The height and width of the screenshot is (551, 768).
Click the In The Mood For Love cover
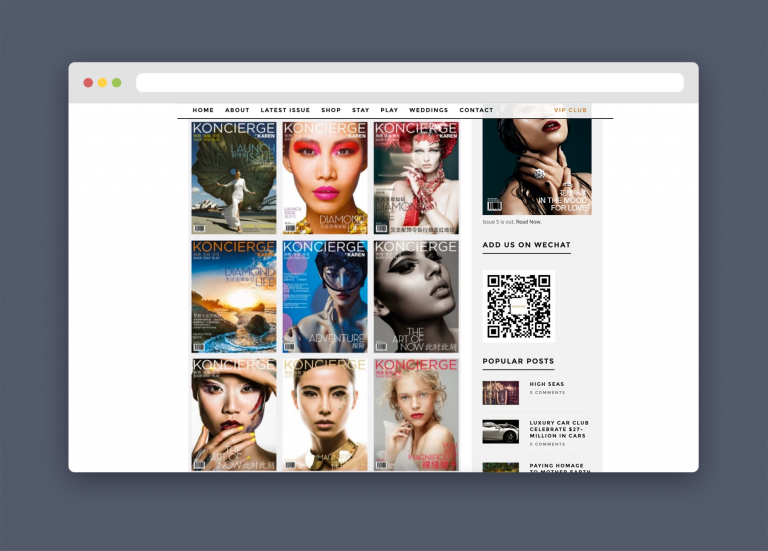537,160
